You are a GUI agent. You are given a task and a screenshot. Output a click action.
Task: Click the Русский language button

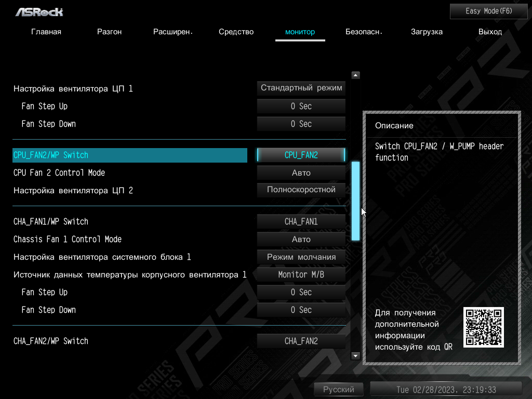[338, 389]
